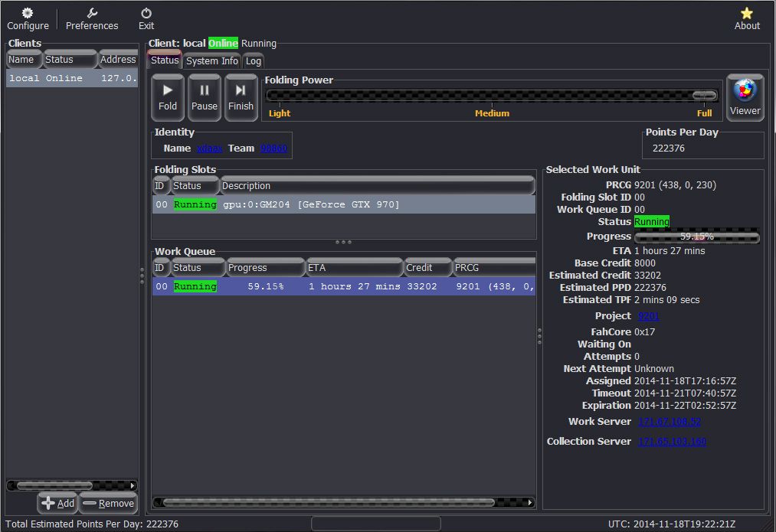Sort work queue by Progress column

[x=265, y=267]
